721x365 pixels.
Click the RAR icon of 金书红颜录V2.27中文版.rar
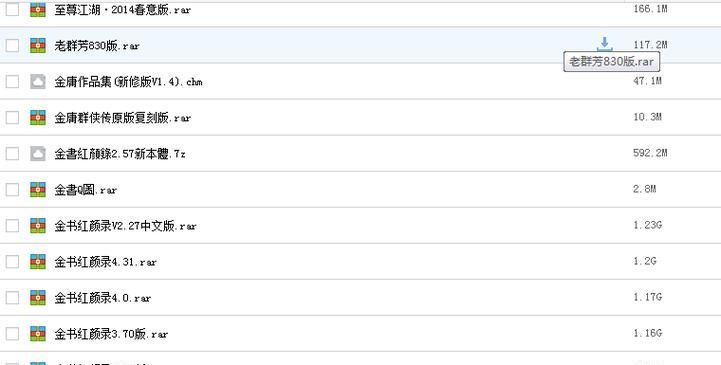(38, 226)
